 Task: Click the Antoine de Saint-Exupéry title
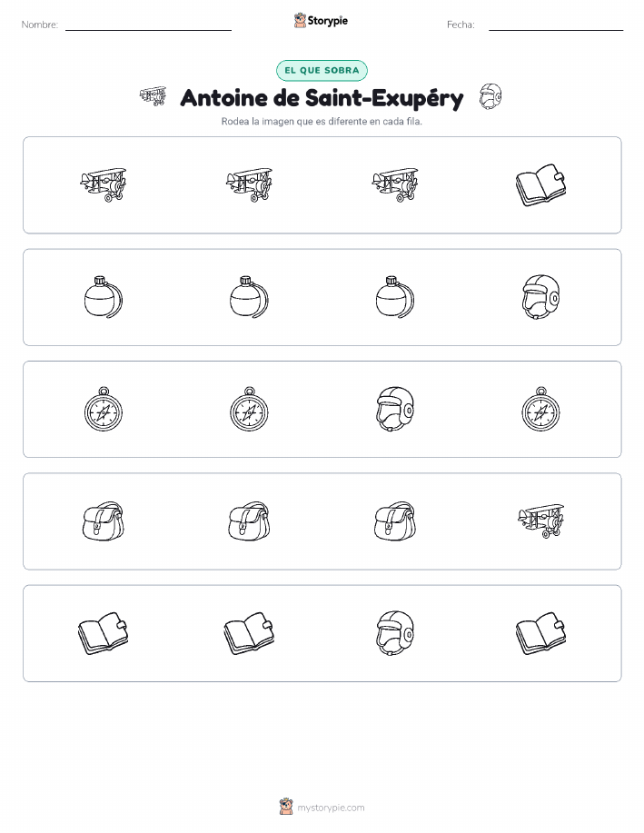point(322,98)
